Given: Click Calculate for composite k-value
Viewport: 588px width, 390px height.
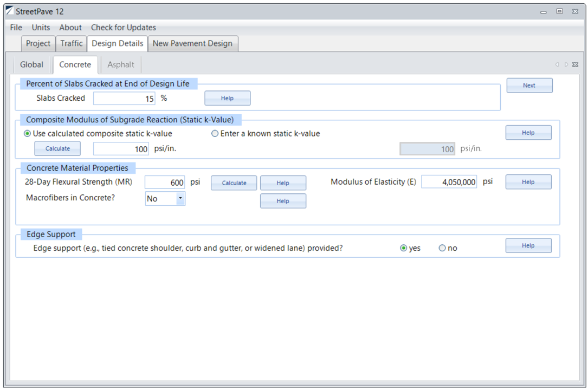Looking at the screenshot, I should (57, 148).
